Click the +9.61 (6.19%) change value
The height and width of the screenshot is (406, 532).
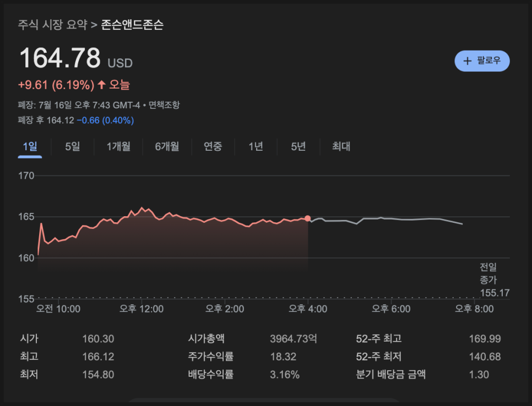point(56,85)
